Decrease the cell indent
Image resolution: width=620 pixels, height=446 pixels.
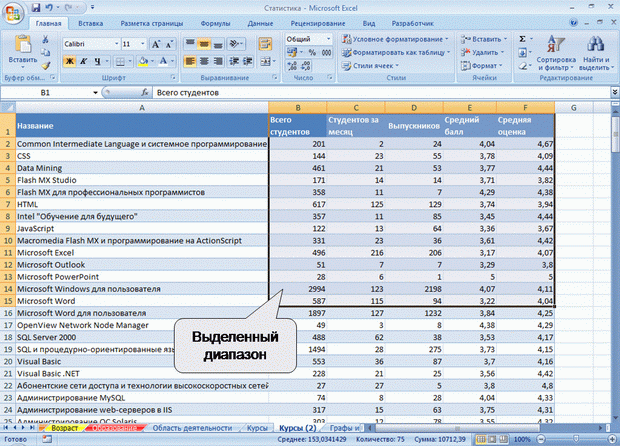coord(234,61)
